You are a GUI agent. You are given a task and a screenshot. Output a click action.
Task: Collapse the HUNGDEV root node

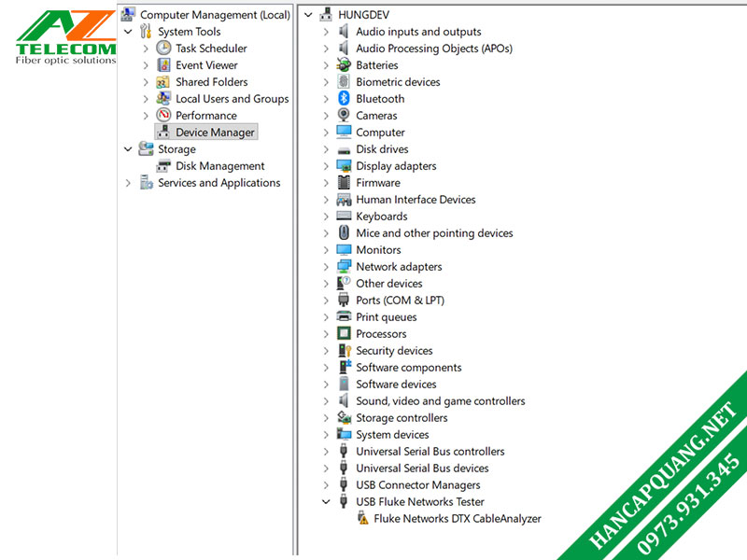point(308,15)
